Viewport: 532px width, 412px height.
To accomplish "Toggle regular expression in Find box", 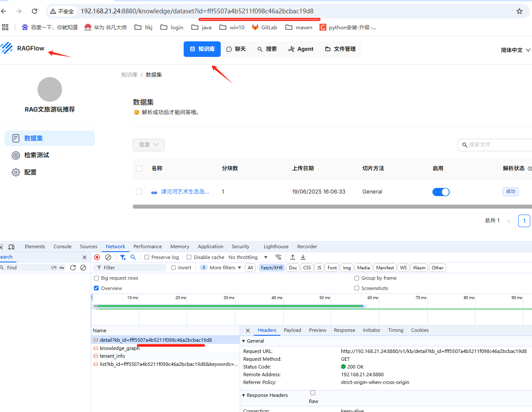I will pyautogui.click(x=54, y=268).
